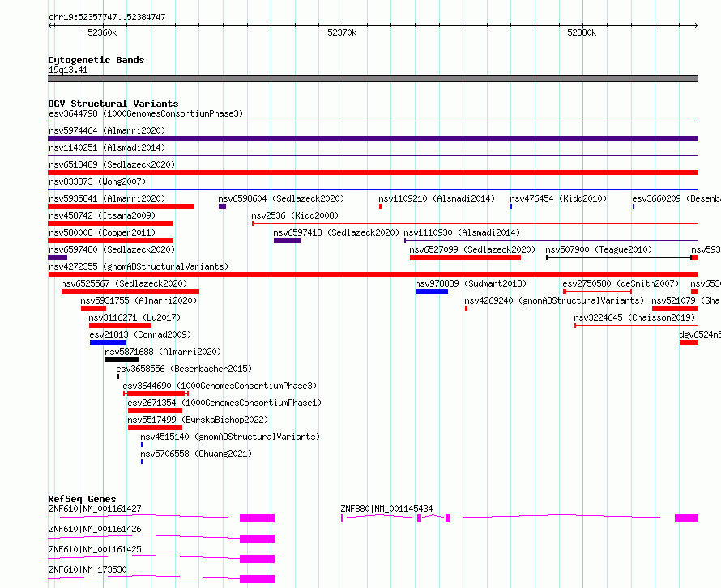Open gene ZNF610|NM_001161425 label

[x=95, y=549]
